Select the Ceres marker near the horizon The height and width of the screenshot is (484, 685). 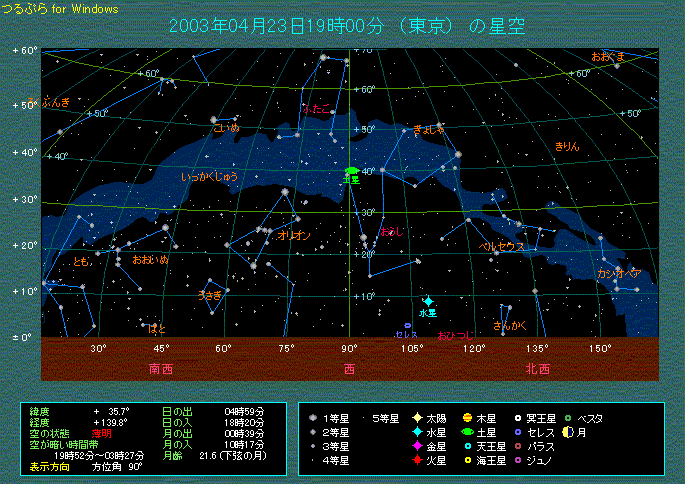coord(408,325)
